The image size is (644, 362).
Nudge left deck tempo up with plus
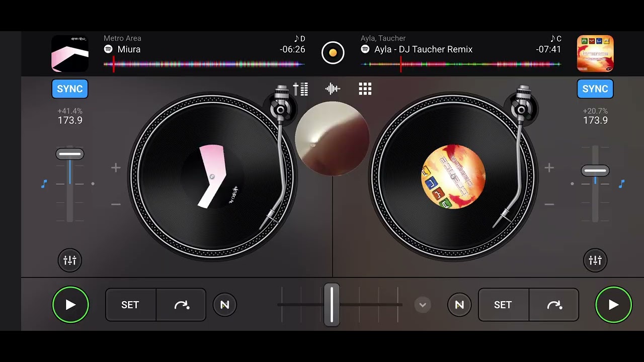coord(116,168)
